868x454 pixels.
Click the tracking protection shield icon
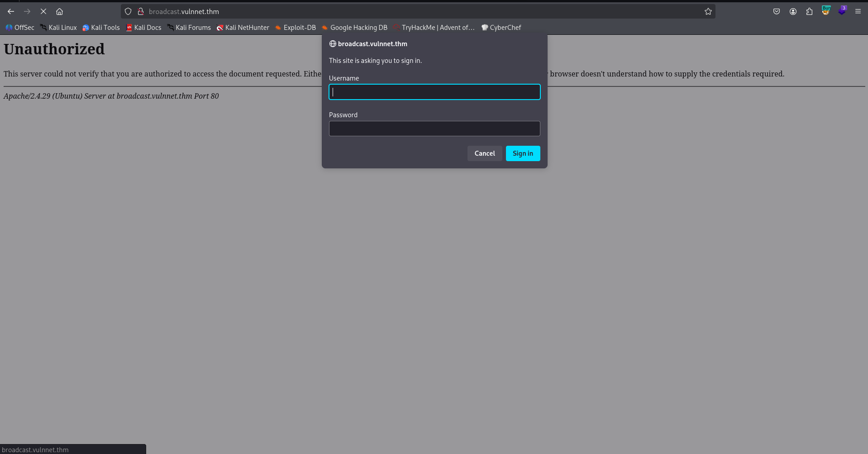[128, 12]
